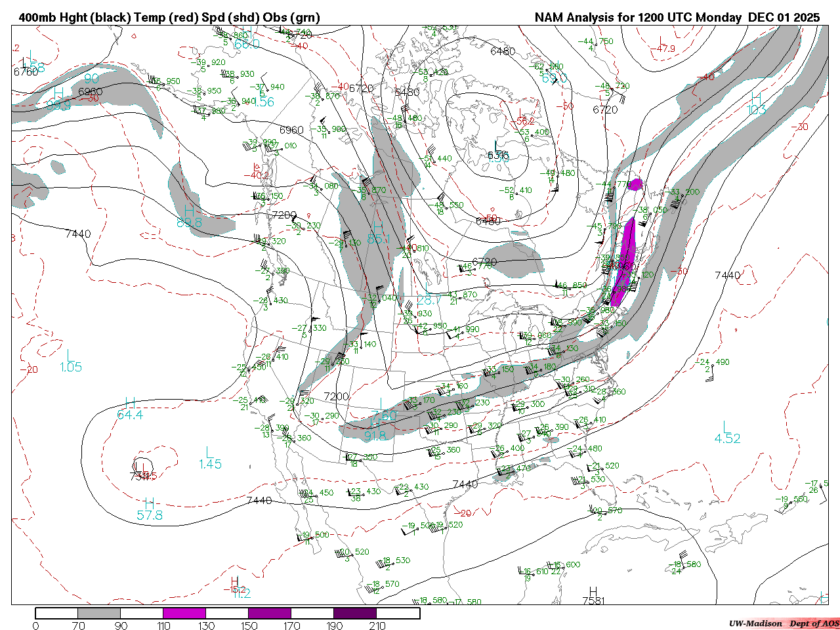Click the legend tick label "170"

coord(291,625)
